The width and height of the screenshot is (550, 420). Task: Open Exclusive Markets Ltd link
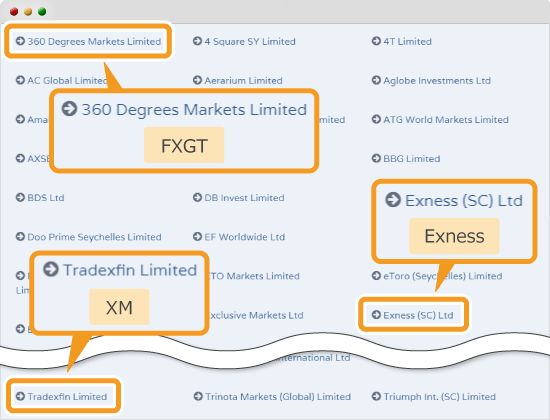(255, 315)
